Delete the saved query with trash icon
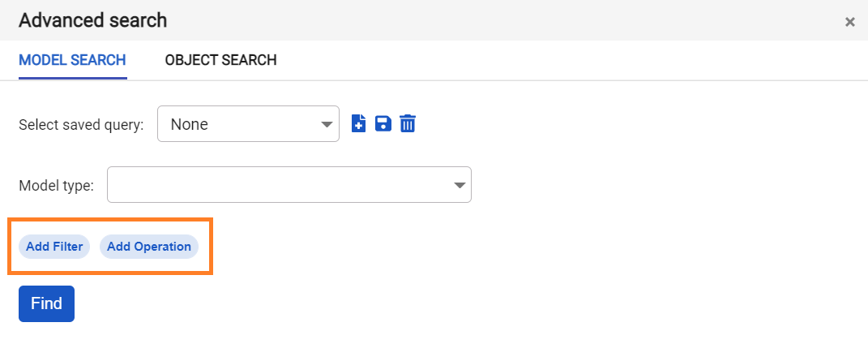This screenshot has width=868, height=344. (x=408, y=123)
